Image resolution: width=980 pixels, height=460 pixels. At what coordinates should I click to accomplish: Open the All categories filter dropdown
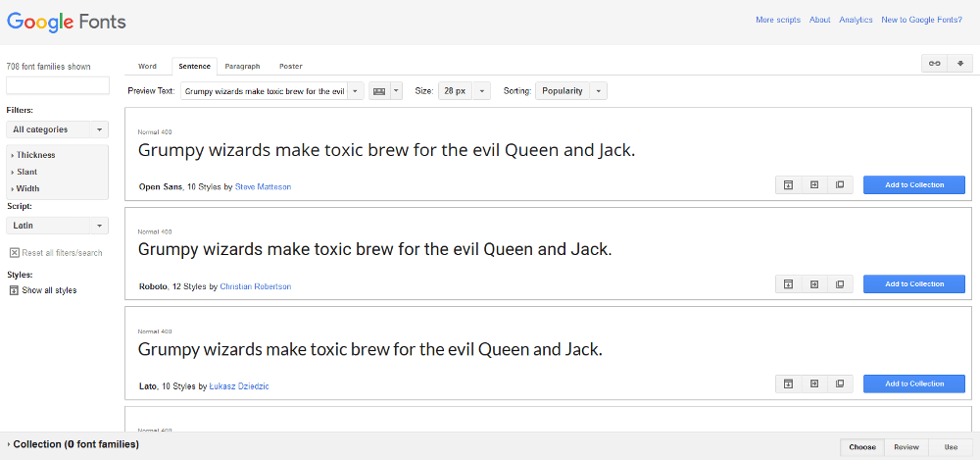pyautogui.click(x=57, y=129)
